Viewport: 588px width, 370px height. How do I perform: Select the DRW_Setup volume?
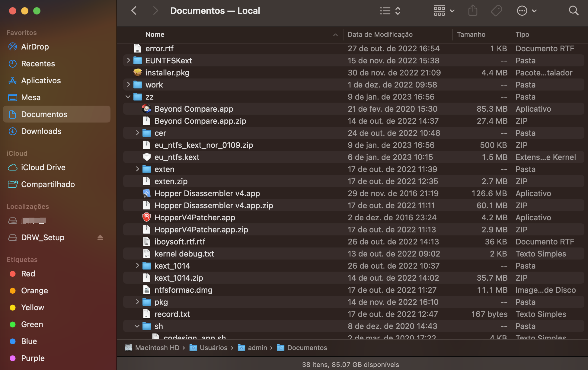click(x=57, y=238)
